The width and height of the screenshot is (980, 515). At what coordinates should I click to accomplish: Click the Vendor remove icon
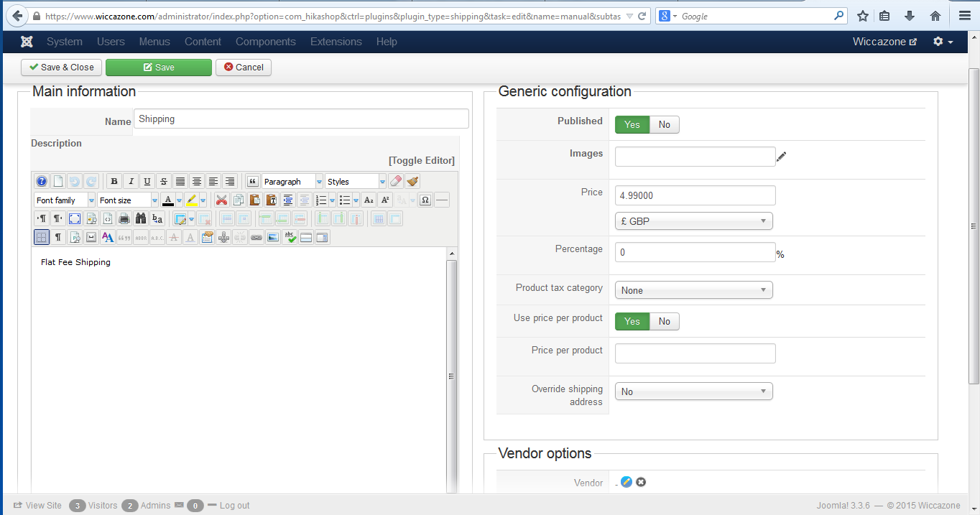tap(641, 482)
